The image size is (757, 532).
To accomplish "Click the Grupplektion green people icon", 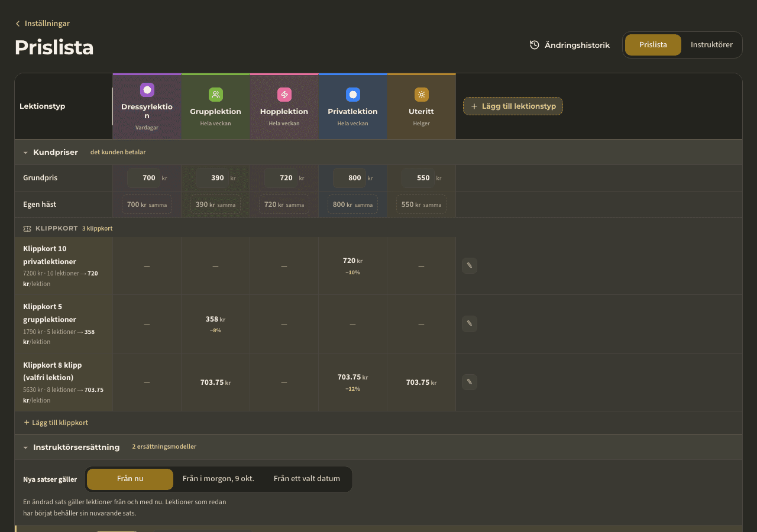I will click(x=216, y=95).
